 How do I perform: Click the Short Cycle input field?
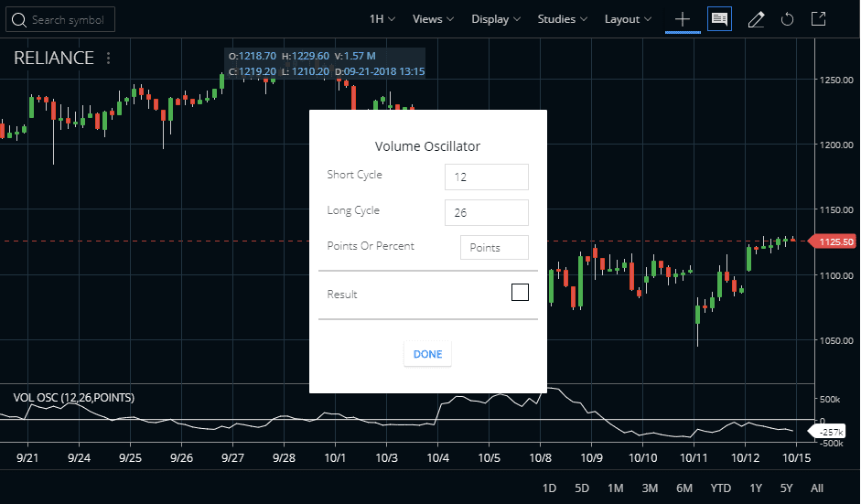click(487, 177)
